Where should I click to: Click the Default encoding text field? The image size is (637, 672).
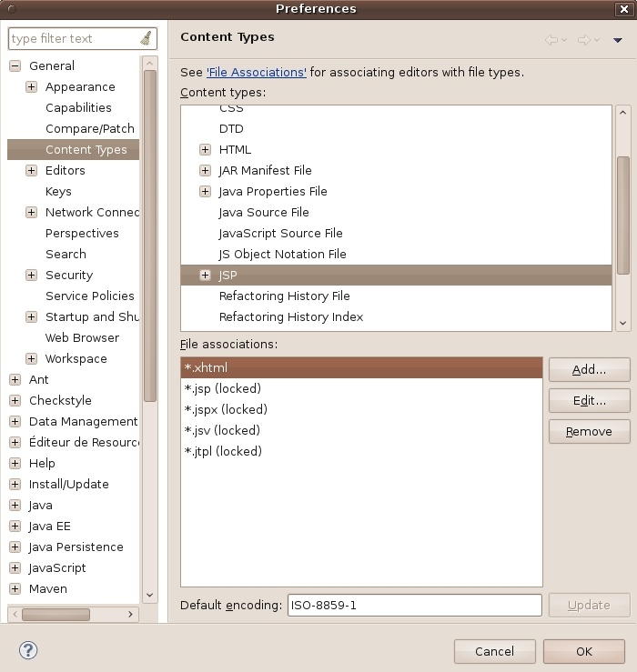pyautogui.click(x=414, y=605)
